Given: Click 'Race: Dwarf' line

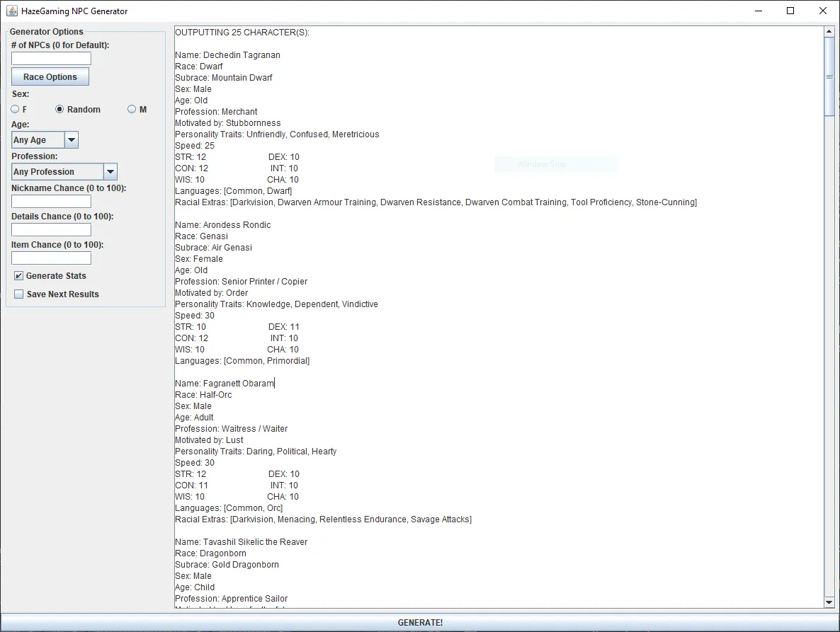Looking at the screenshot, I should 199,67.
